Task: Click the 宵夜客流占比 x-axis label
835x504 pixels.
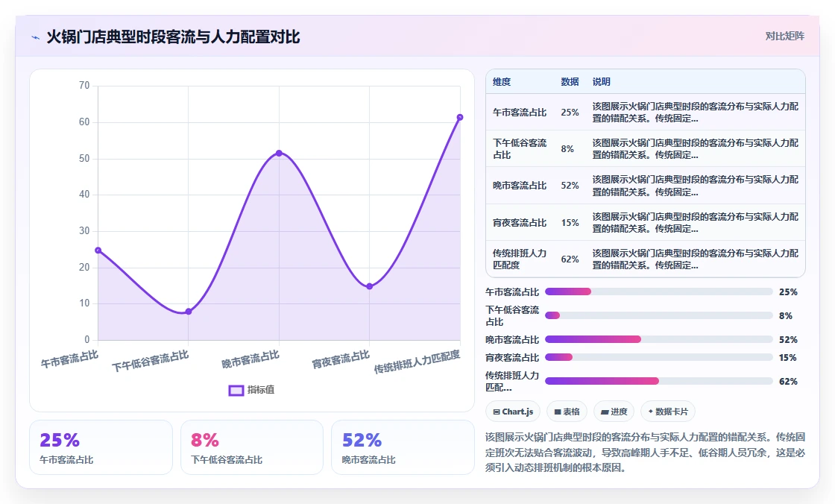Action: [341, 359]
